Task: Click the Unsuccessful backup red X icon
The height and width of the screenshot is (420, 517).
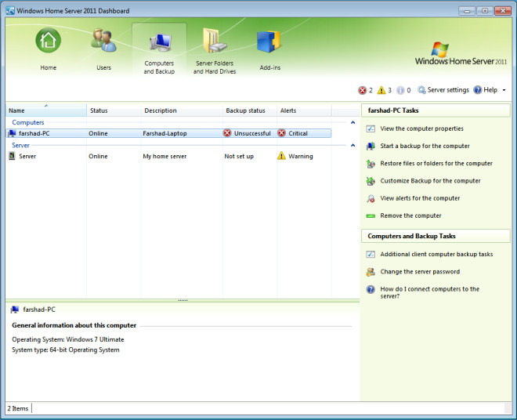Action: (x=227, y=133)
